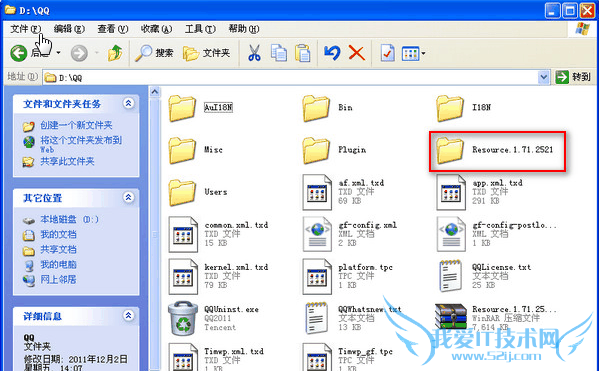Click the Undo arrow icon
This screenshot has width=599, height=371.
pyautogui.click(x=332, y=53)
